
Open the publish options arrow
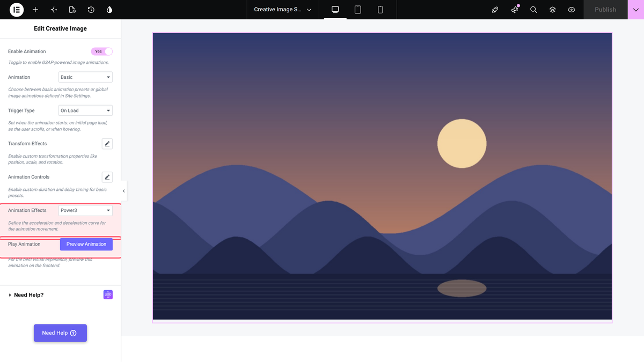(636, 10)
